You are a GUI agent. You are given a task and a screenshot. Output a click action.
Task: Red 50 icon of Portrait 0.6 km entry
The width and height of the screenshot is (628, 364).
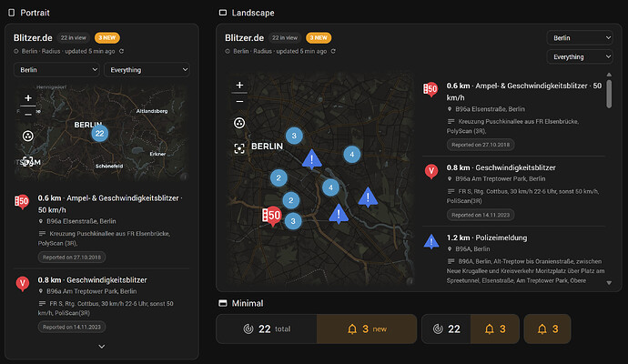click(x=22, y=202)
